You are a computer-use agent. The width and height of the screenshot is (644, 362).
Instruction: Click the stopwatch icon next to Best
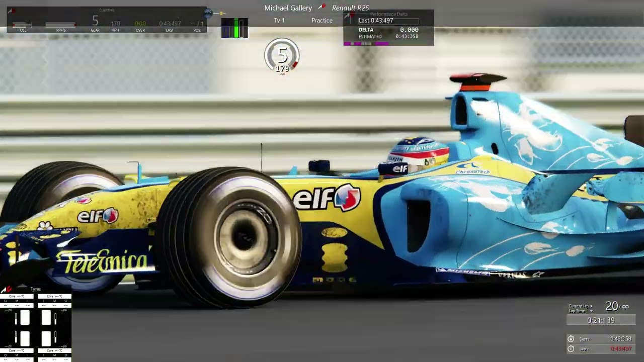point(571,339)
